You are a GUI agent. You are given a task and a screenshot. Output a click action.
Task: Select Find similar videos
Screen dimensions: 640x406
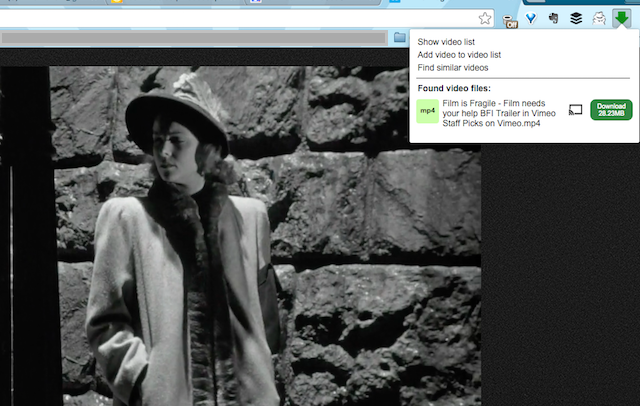click(x=453, y=68)
